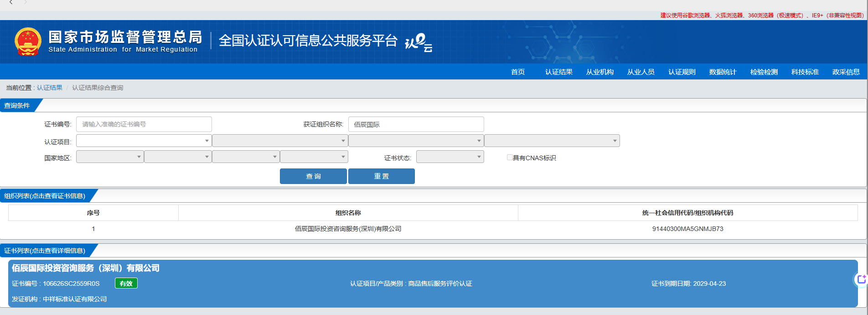The height and width of the screenshot is (315, 868).
Task: Open the third 国家地区 dropdown
Action: (x=246, y=157)
